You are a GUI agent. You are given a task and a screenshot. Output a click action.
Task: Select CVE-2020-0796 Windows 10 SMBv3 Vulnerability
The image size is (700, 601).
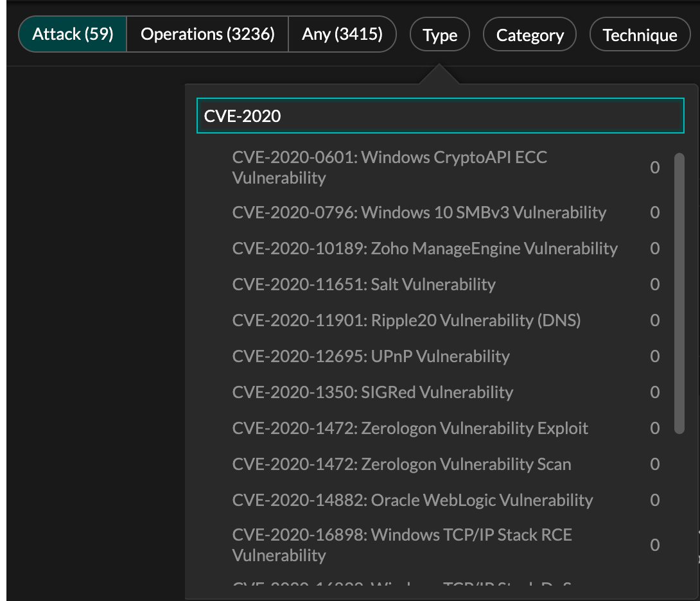click(446, 213)
